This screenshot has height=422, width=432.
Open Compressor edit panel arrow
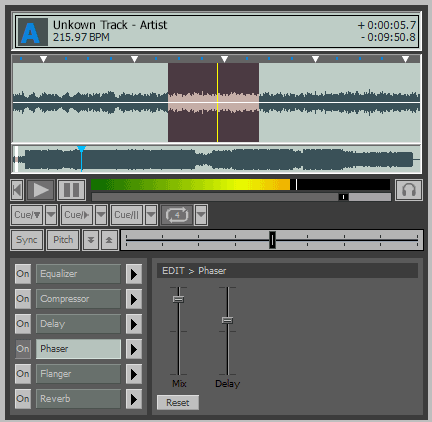point(134,299)
